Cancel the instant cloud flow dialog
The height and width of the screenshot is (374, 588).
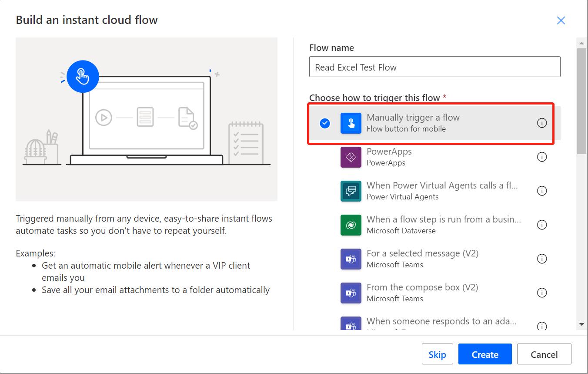click(544, 354)
